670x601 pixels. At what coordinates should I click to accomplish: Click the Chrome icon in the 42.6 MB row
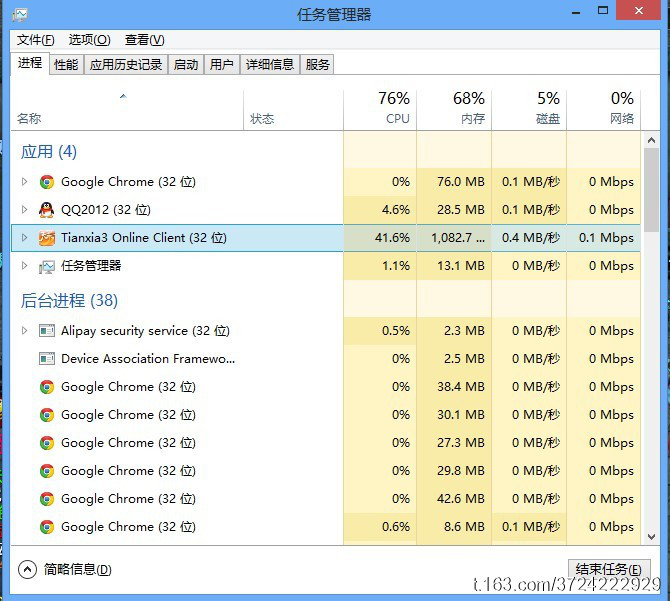click(x=47, y=499)
